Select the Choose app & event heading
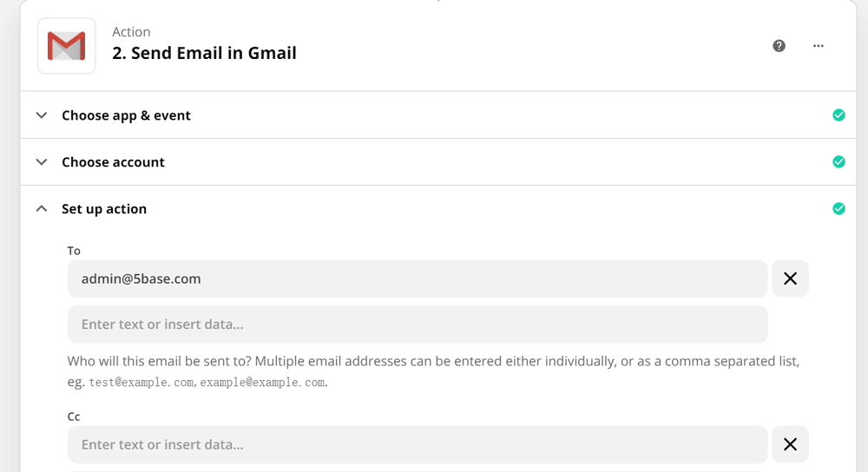868x472 pixels. point(126,115)
